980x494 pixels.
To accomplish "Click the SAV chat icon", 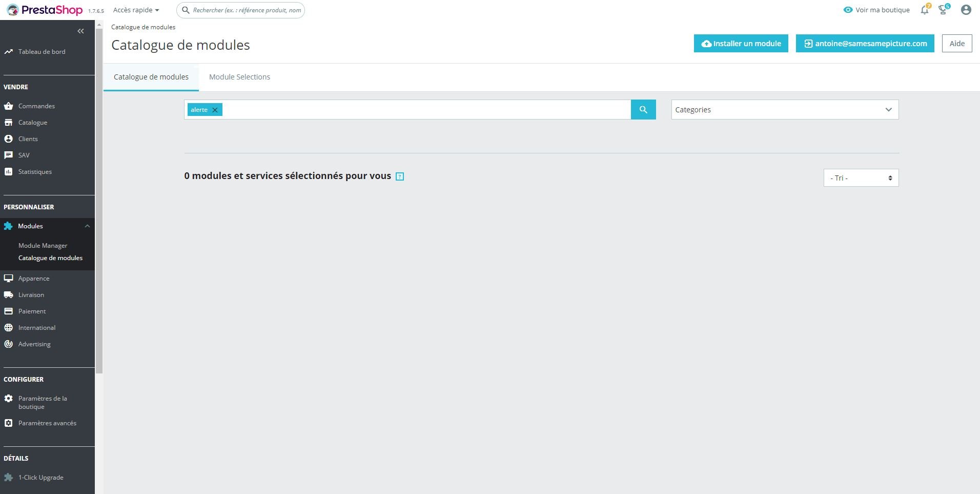I will point(8,155).
